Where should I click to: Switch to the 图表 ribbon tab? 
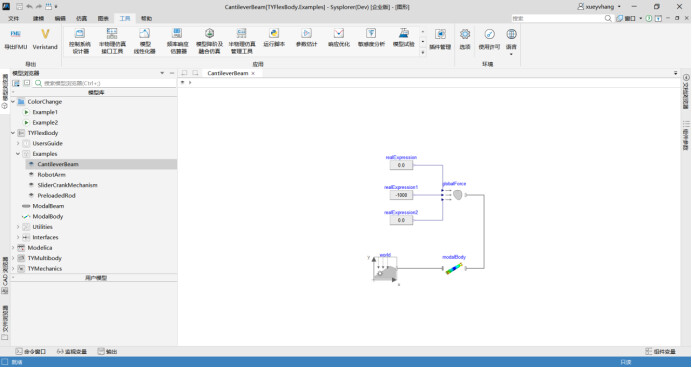point(103,19)
